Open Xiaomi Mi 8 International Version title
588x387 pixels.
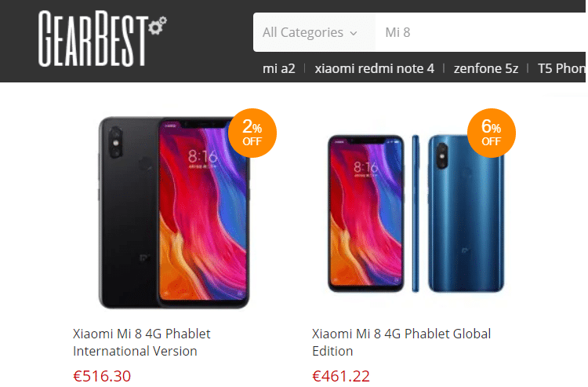(141, 342)
